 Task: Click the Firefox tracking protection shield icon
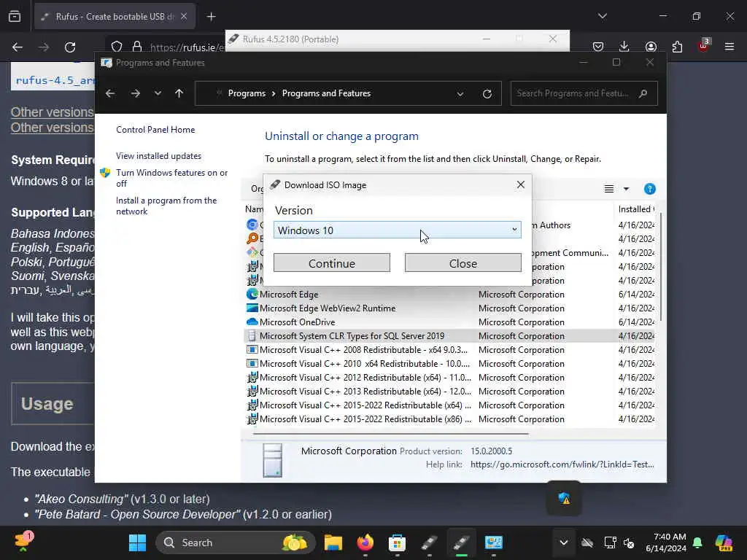pos(117,47)
